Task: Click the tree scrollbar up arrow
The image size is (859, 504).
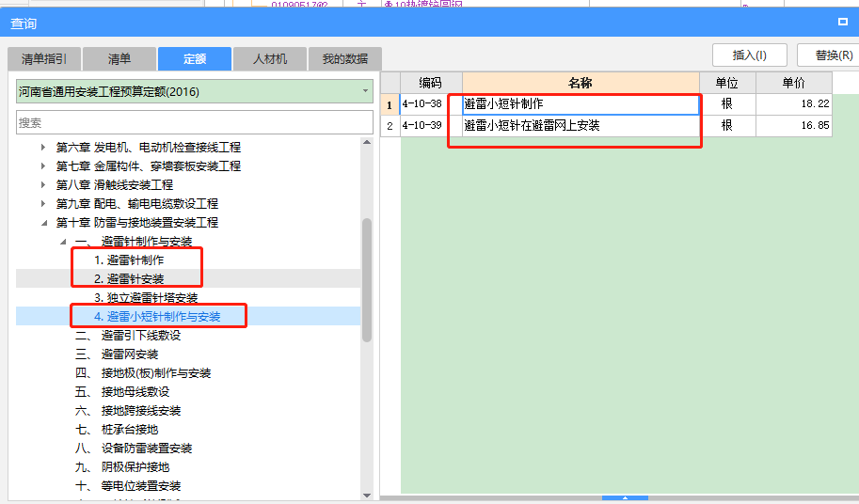Action: [367, 142]
